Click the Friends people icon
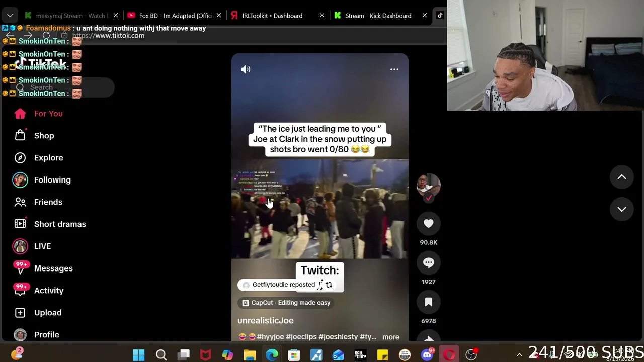644x362 pixels. [x=20, y=202]
